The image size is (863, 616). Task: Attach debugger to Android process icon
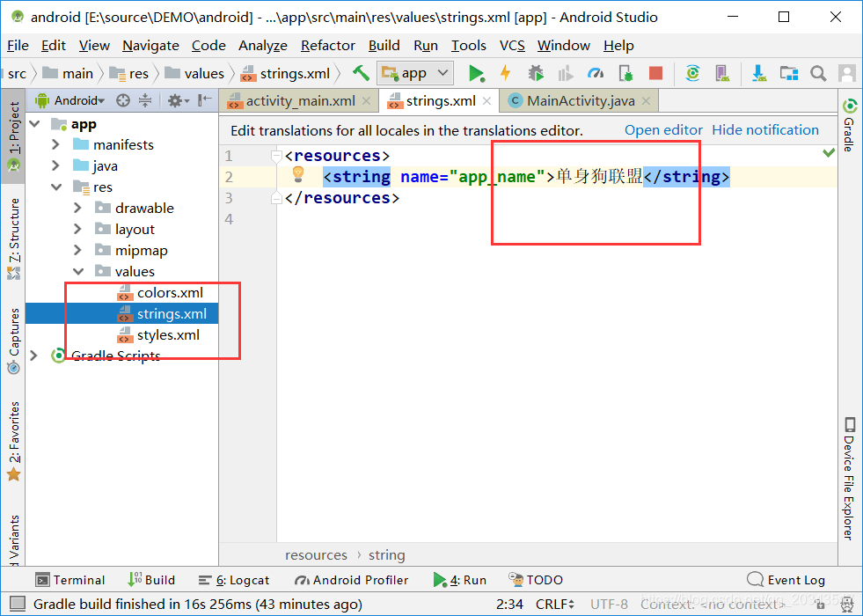625,73
